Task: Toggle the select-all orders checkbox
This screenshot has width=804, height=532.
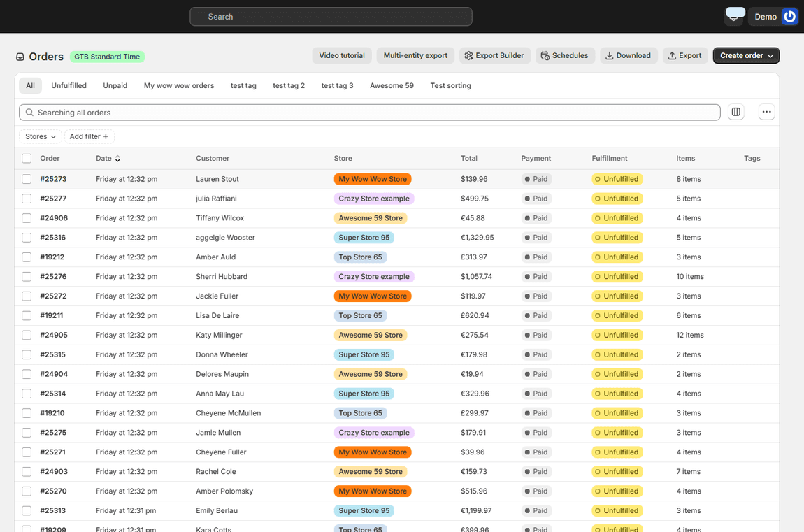Action: pos(27,159)
